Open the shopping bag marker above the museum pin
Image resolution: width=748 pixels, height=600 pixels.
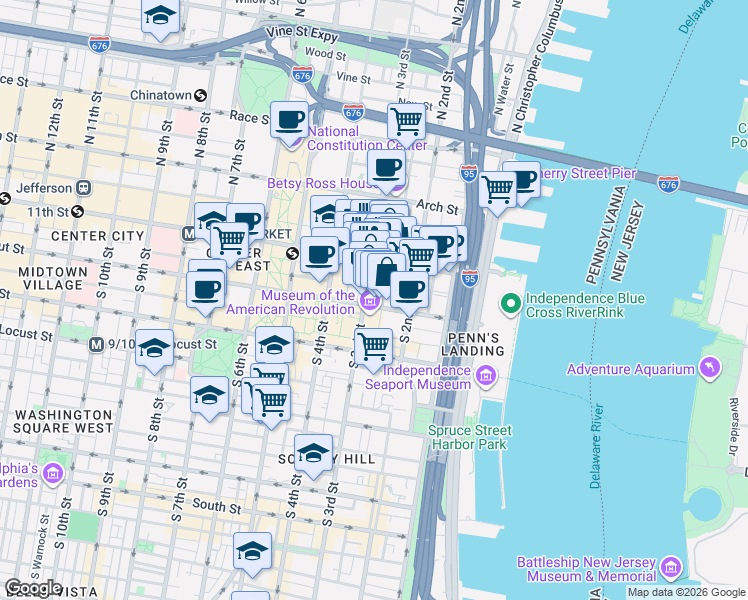point(386,273)
